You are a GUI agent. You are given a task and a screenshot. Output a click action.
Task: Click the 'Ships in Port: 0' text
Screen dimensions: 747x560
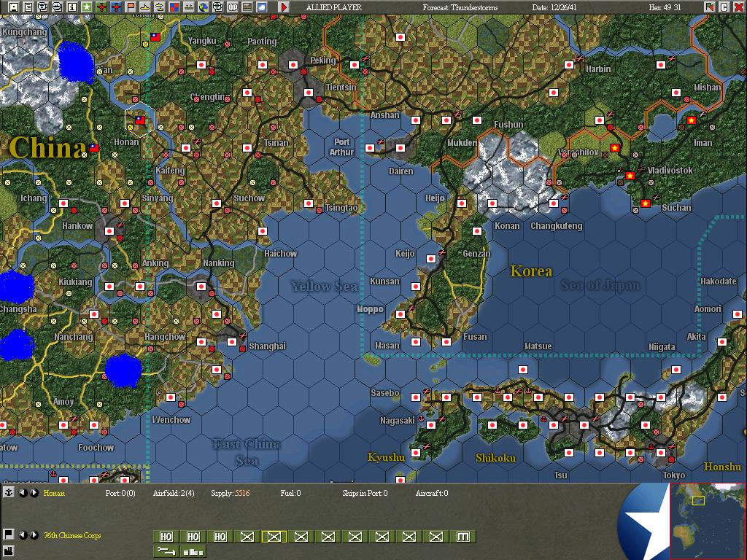coord(365,493)
